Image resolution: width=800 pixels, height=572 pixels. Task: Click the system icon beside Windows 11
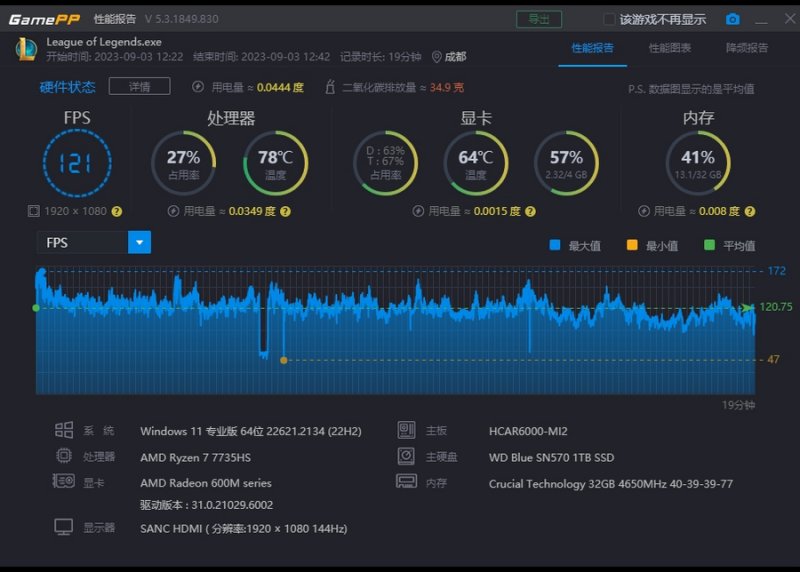pyautogui.click(x=64, y=430)
